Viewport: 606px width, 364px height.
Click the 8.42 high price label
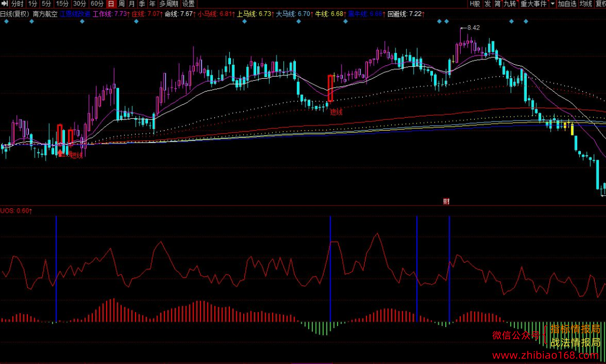point(474,28)
